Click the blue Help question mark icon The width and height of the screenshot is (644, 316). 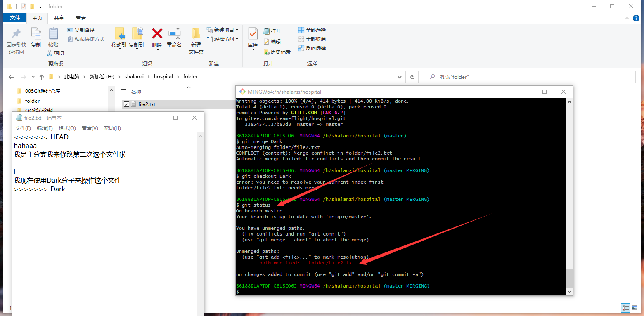(636, 18)
